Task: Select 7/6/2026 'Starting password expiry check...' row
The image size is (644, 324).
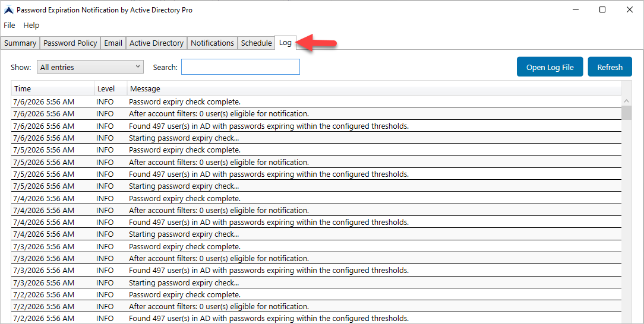Action: click(316, 138)
